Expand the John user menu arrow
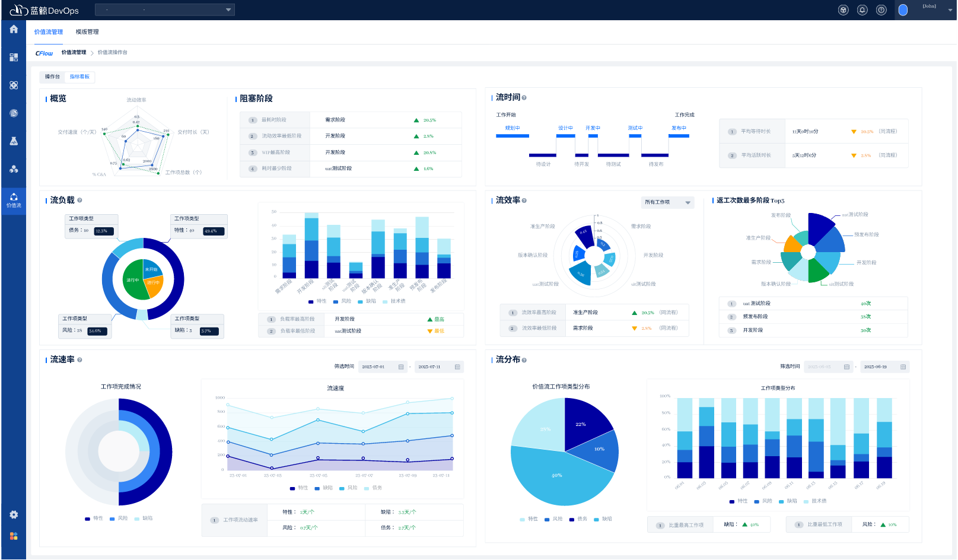This screenshot has height=560, width=958. (950, 10)
